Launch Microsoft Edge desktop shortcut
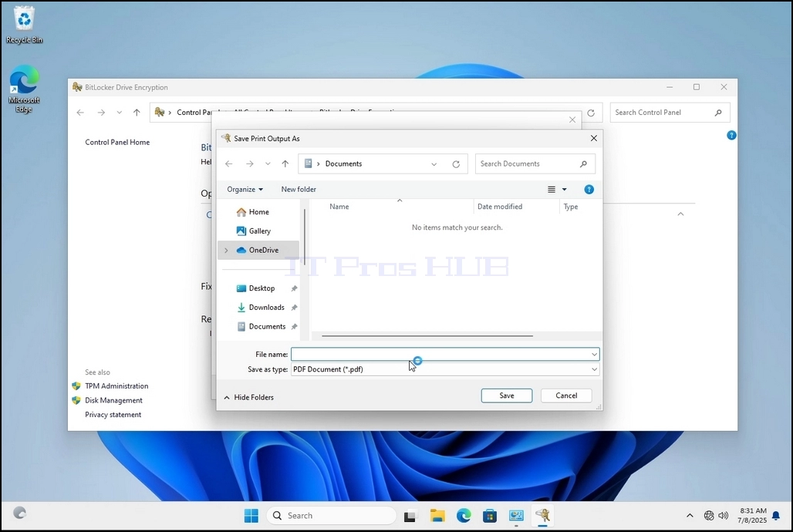Image resolution: width=793 pixels, height=532 pixels. click(x=24, y=89)
